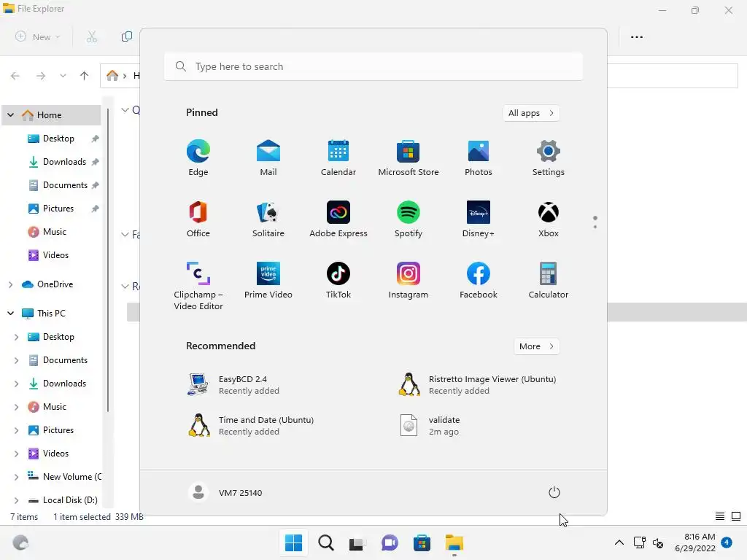
Task: Open the Chat icon on taskbar
Action: click(390, 542)
